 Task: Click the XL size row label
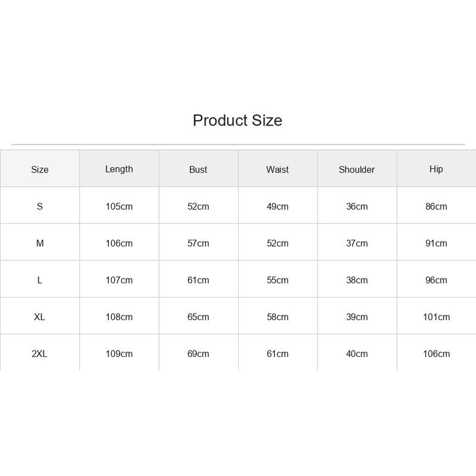[x=39, y=317]
